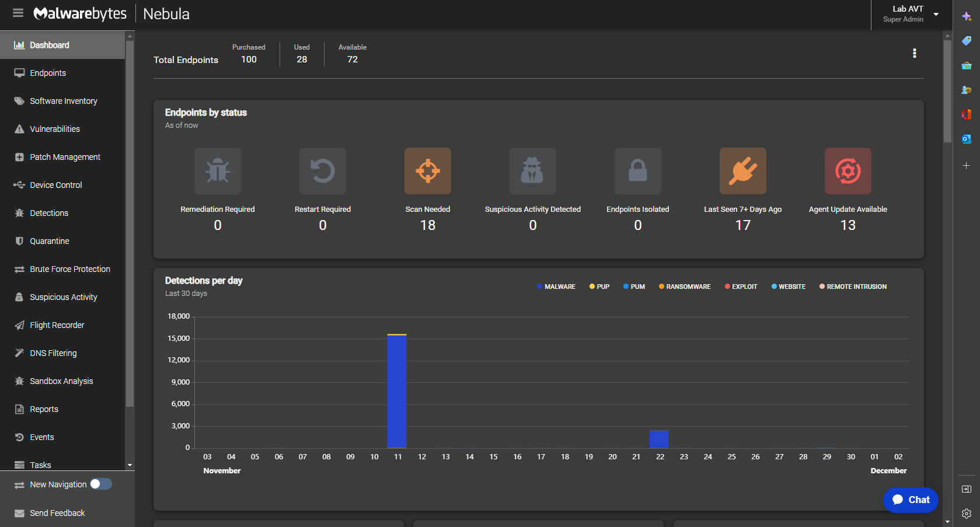Toggle the hamburger menu icon

(18, 13)
